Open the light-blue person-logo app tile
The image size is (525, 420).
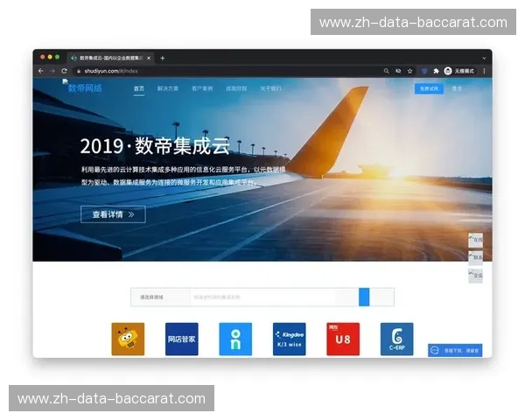pos(235,339)
